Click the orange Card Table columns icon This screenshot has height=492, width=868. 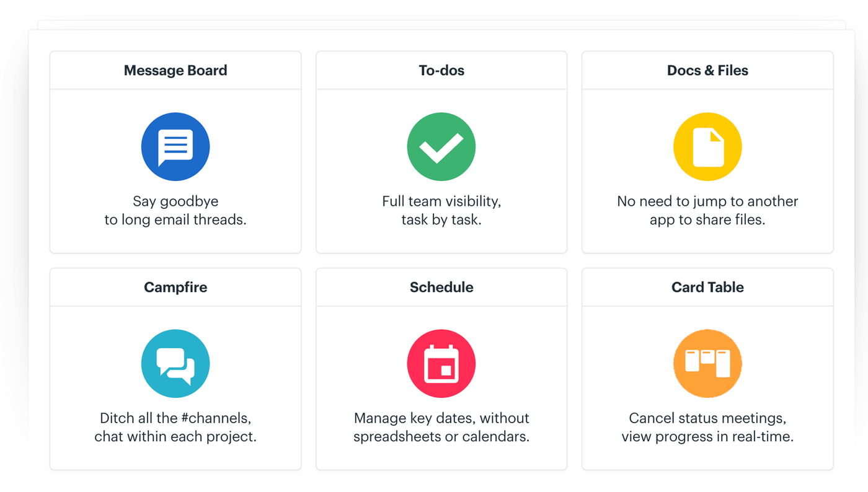[x=707, y=364]
